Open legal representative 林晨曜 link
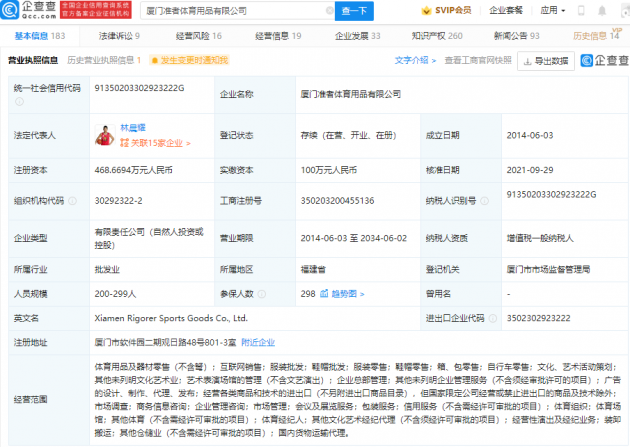Viewport: 630px width, 447px height. tap(133, 128)
